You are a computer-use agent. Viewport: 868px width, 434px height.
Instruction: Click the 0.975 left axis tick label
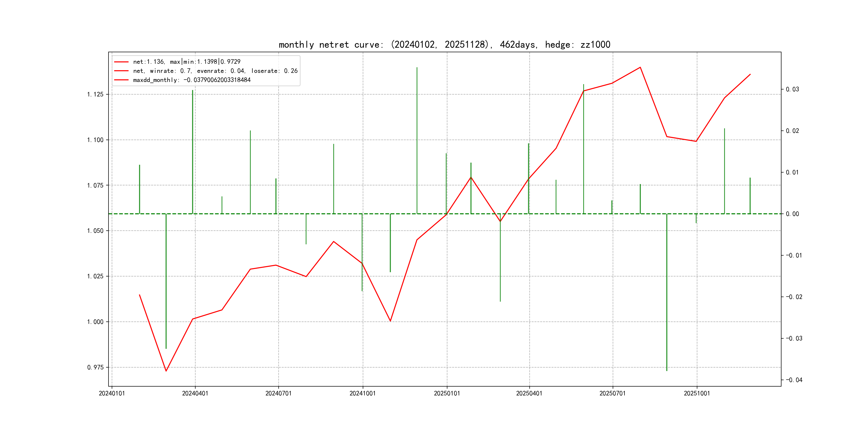point(95,367)
